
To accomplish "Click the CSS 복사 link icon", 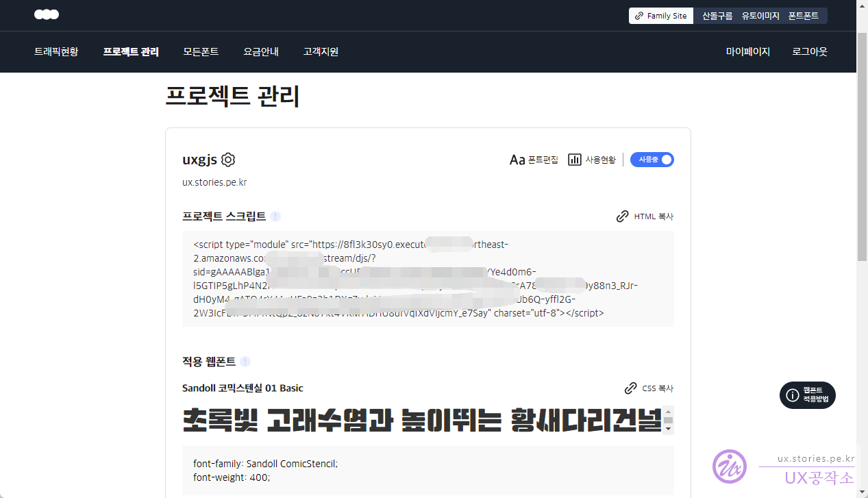I will click(630, 388).
